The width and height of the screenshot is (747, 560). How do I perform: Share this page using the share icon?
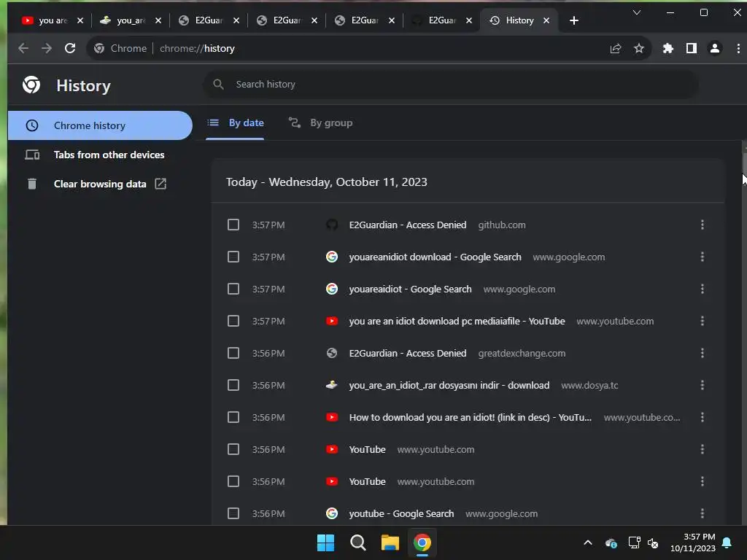pos(616,48)
